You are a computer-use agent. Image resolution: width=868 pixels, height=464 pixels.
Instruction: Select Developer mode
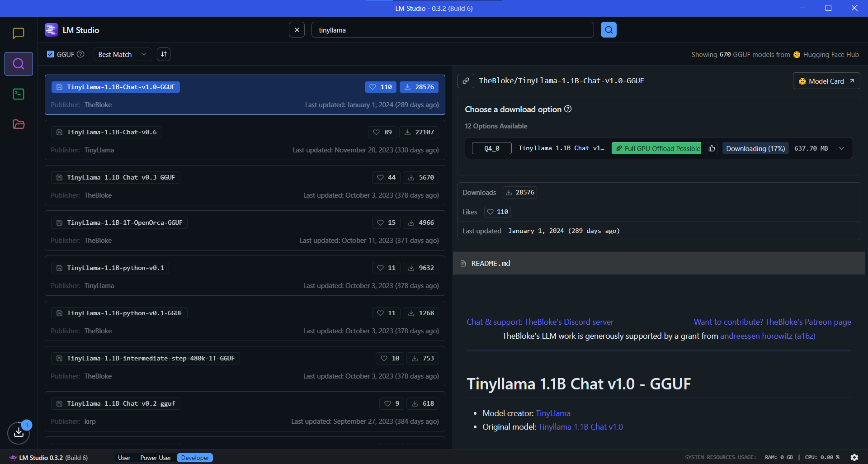pyautogui.click(x=195, y=458)
